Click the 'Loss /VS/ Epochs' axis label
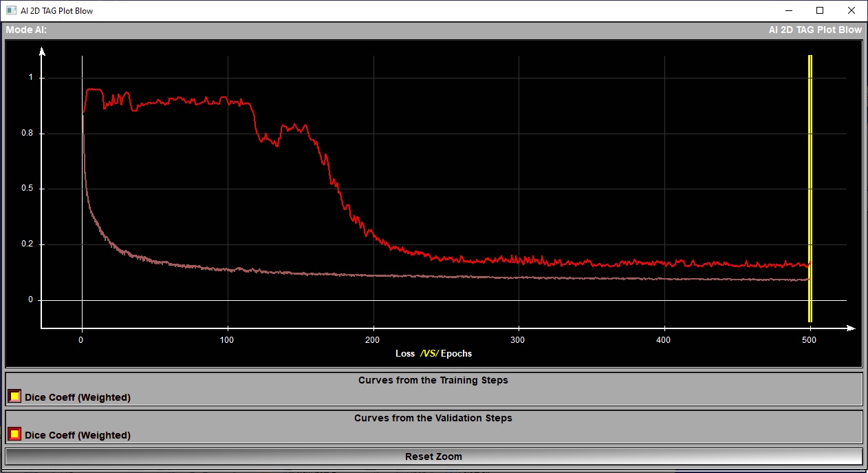This screenshot has width=868, height=473. coord(433,353)
